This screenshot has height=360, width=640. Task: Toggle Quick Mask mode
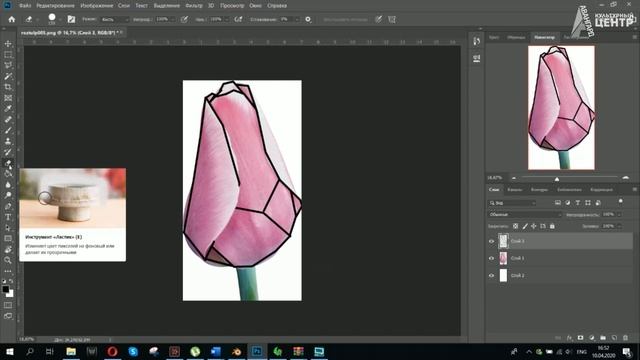8,305
